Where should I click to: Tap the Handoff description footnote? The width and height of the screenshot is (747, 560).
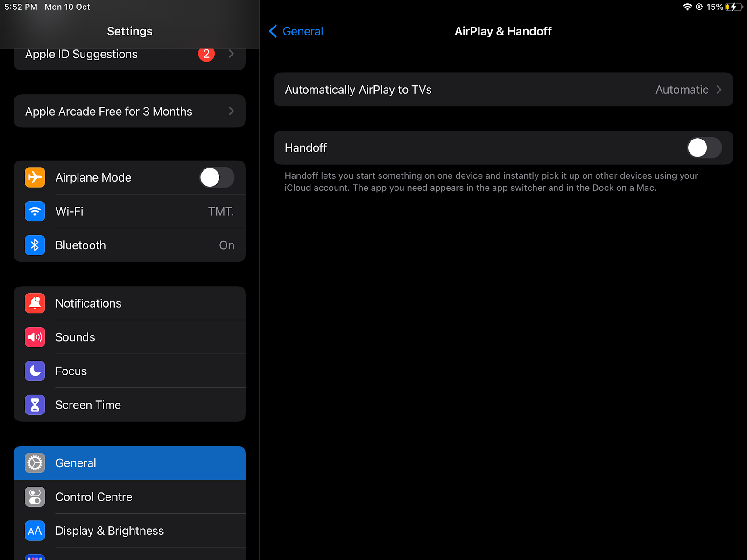(491, 182)
